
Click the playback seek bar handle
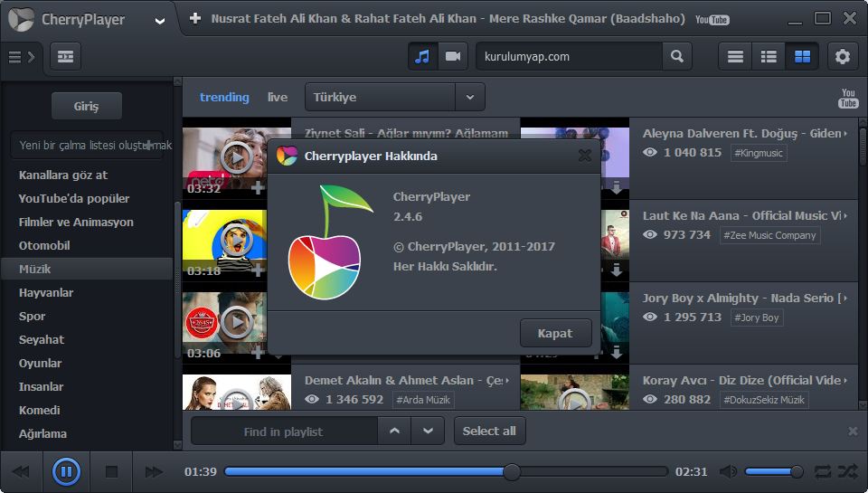[x=512, y=472]
